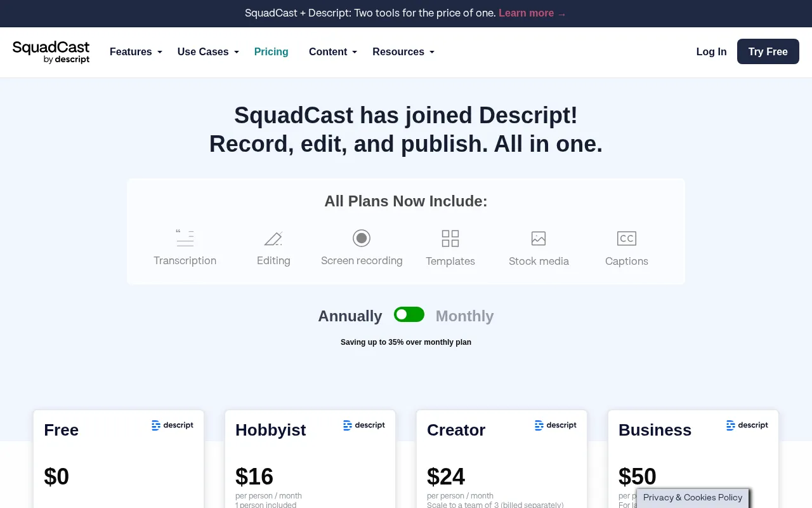This screenshot has width=812, height=508.
Task: Click the Hobbyist plan title
Action: [x=271, y=430]
